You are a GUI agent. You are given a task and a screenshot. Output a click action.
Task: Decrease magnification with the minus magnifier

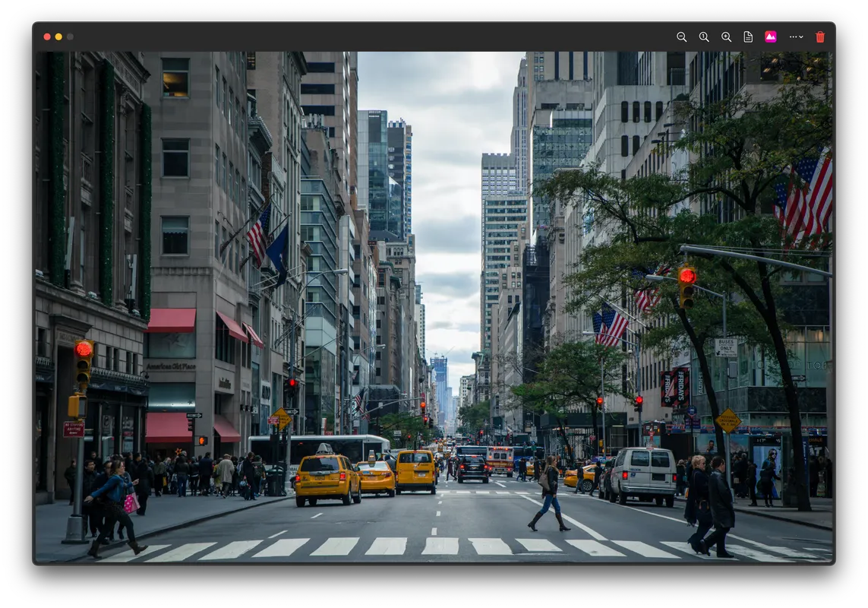click(x=681, y=36)
